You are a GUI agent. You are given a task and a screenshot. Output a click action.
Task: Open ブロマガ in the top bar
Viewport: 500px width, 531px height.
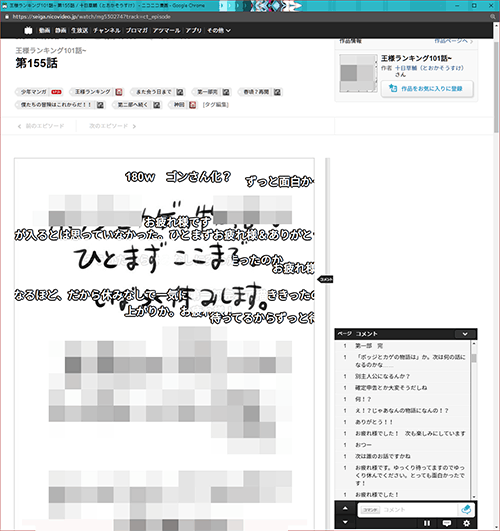tap(137, 30)
